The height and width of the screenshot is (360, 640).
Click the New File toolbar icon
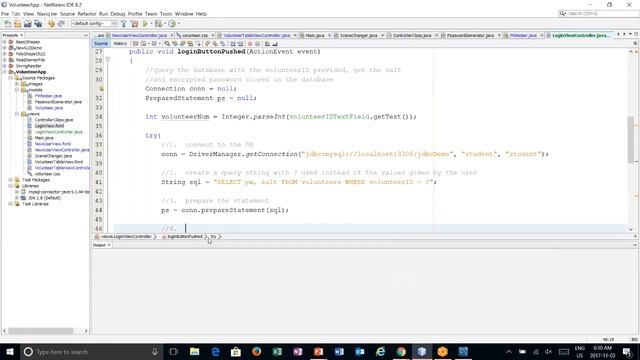(x=7, y=24)
